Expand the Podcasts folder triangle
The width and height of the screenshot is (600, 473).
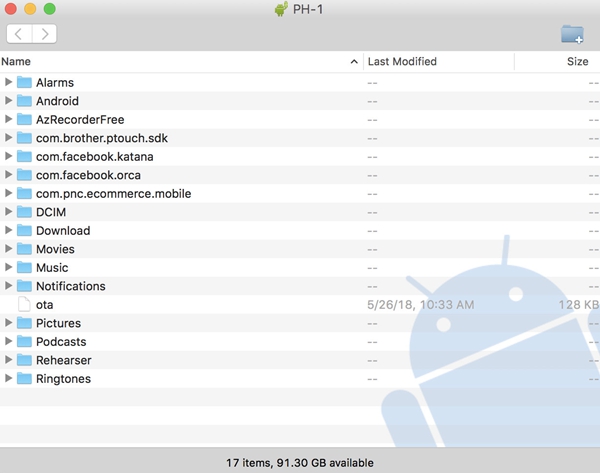tap(8, 341)
